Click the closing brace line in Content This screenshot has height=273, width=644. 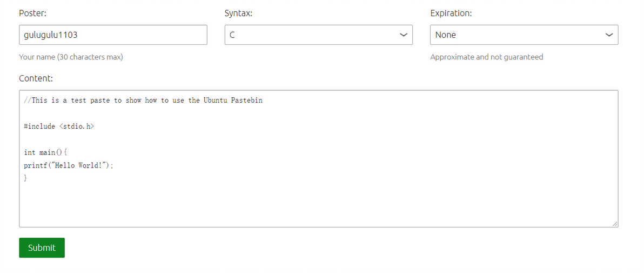click(x=25, y=178)
